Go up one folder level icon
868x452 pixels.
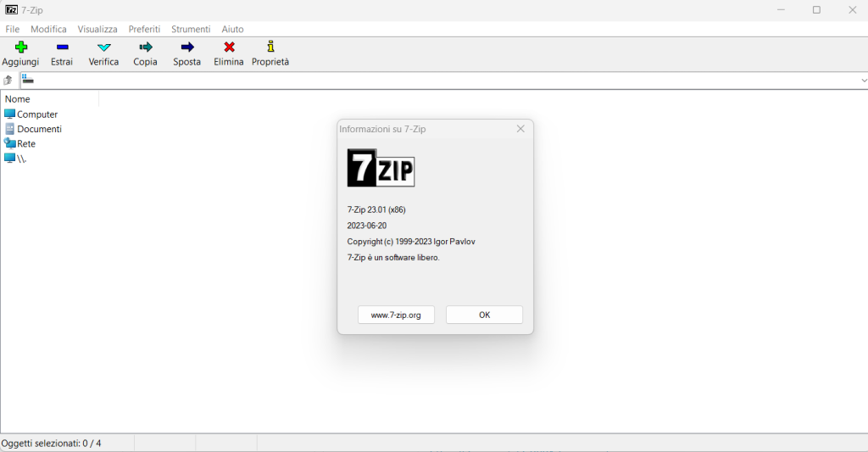[x=8, y=81]
